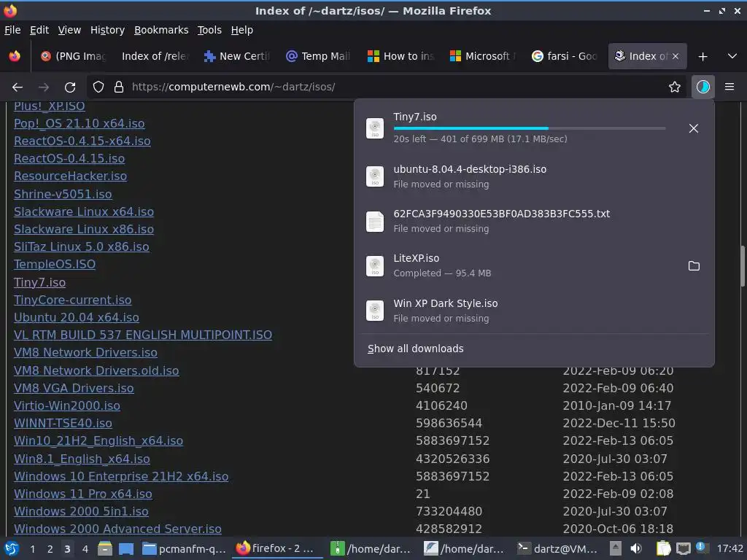Viewport: 747px width, 560px height.
Task: Switch to the (PNG Image) tab
Action: 74,56
